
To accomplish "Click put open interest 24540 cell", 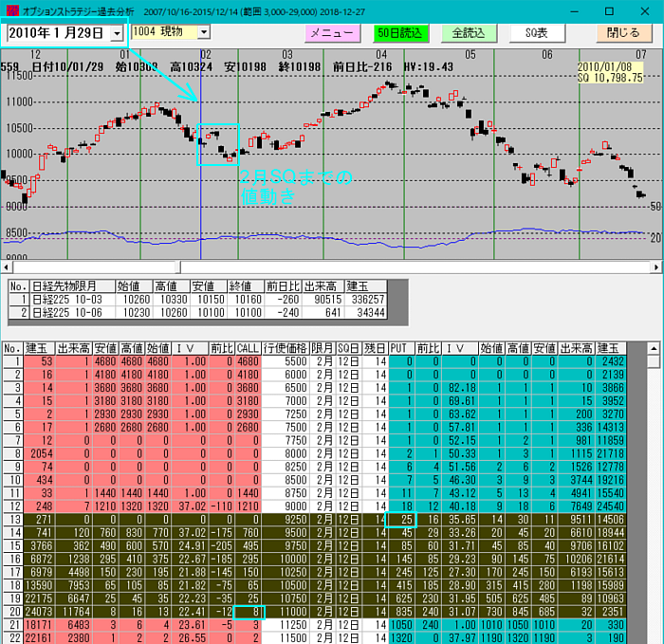I will click(611, 506).
